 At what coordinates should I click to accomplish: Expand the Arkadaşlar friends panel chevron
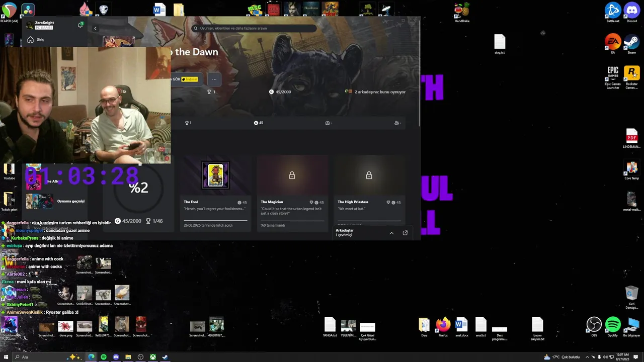[391, 233]
